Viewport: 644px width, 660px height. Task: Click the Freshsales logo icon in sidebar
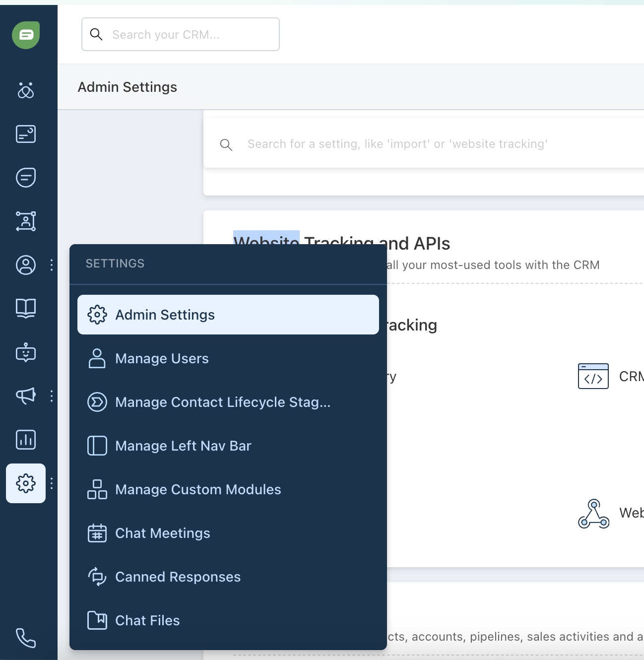point(26,35)
